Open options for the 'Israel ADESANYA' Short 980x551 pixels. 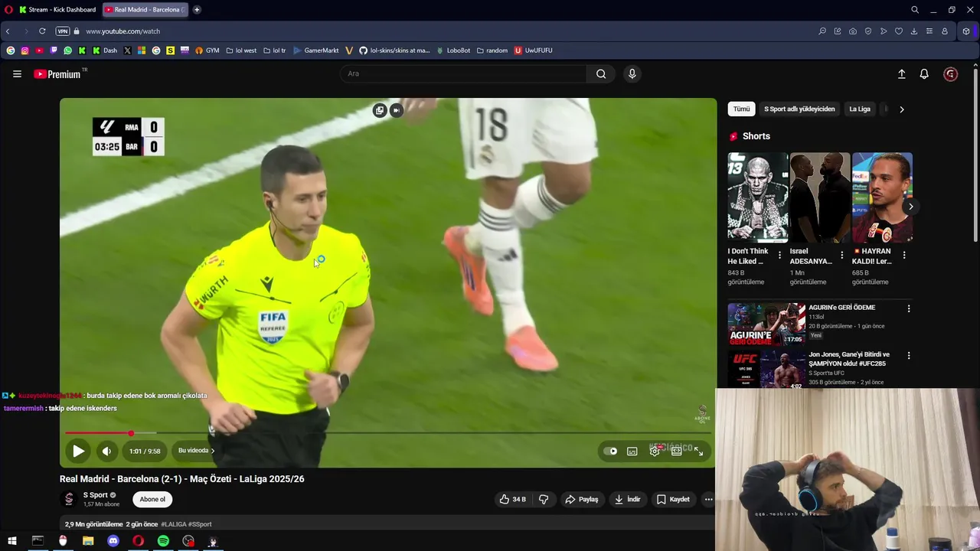point(842,256)
